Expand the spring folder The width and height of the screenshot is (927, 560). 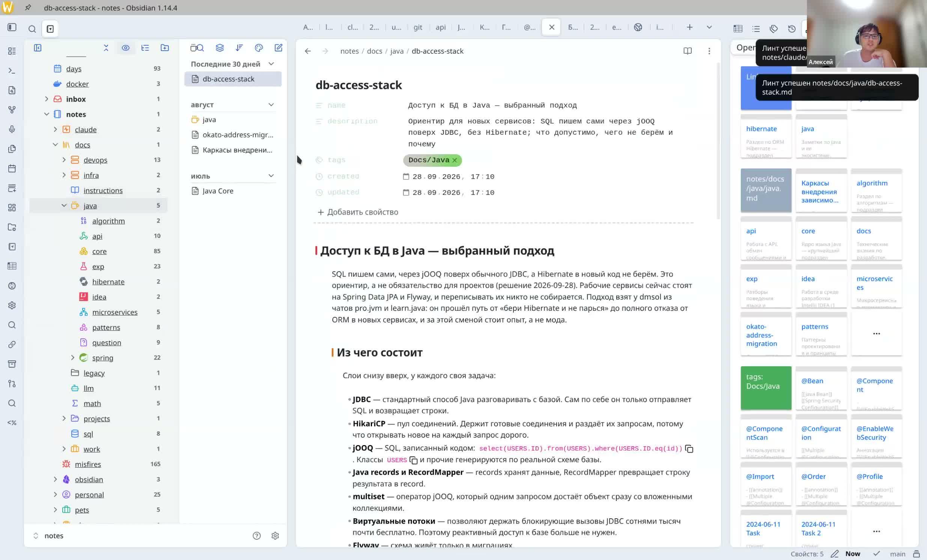72,358
